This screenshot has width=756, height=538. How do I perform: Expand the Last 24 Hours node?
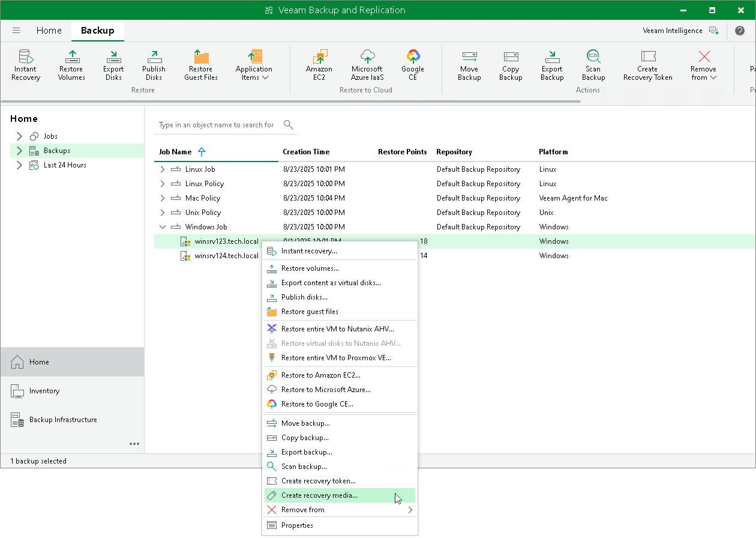click(x=19, y=165)
